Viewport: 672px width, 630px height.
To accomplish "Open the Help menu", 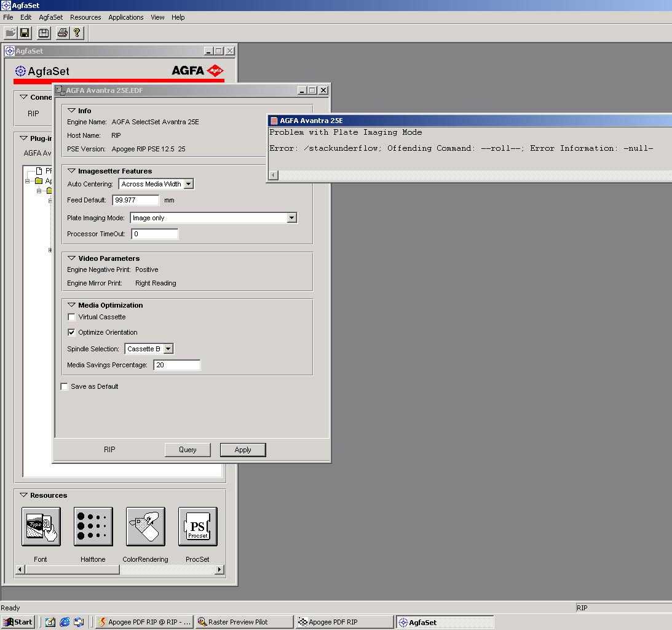I will coord(178,17).
